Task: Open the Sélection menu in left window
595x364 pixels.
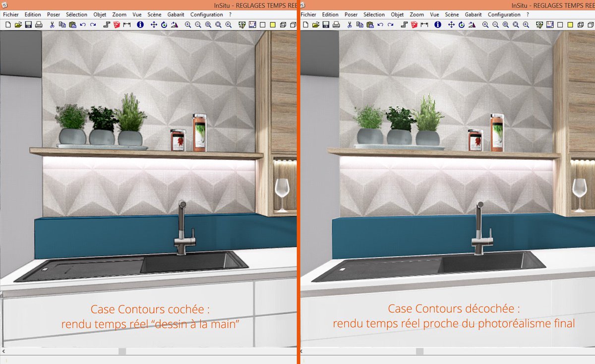Action: tap(76, 15)
